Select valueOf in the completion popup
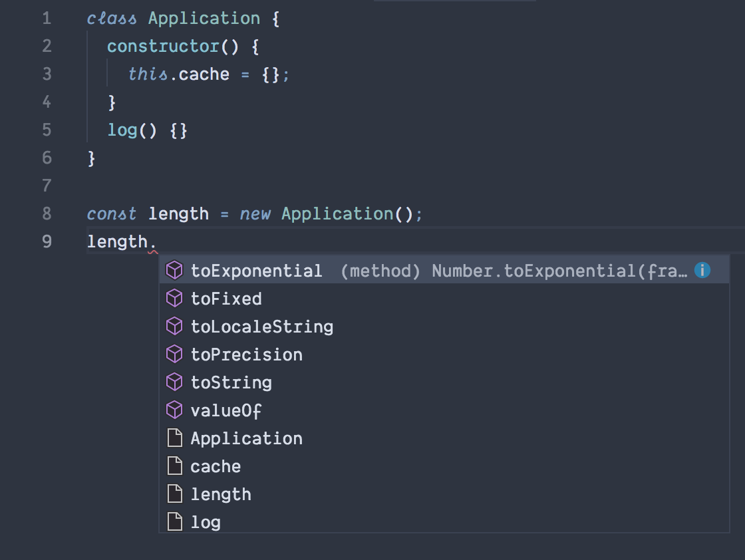745x560 pixels. pos(226,410)
